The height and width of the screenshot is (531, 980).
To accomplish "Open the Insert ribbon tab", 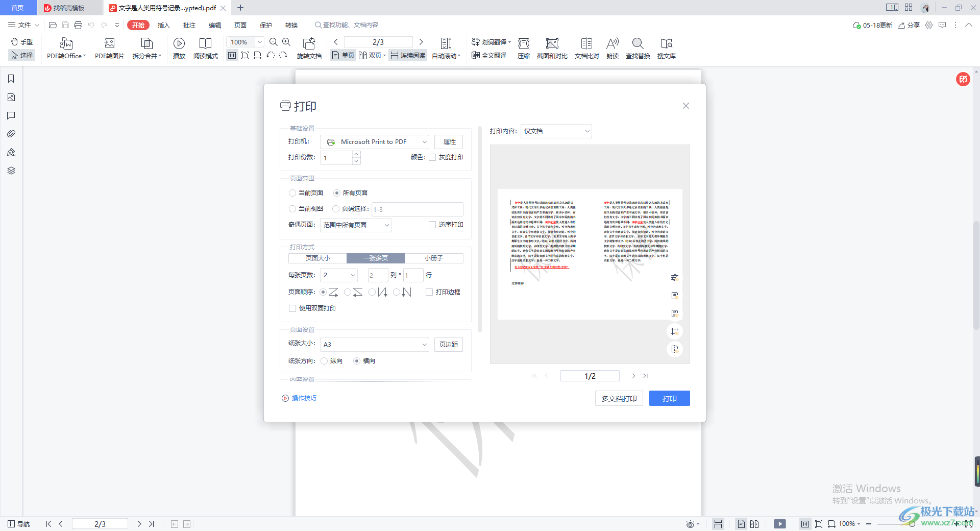I will pyautogui.click(x=163, y=25).
